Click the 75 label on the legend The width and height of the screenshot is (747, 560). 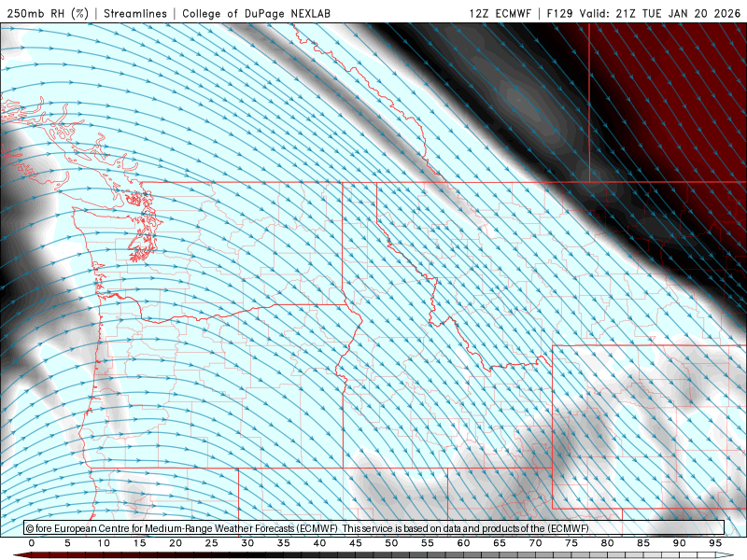571,543
